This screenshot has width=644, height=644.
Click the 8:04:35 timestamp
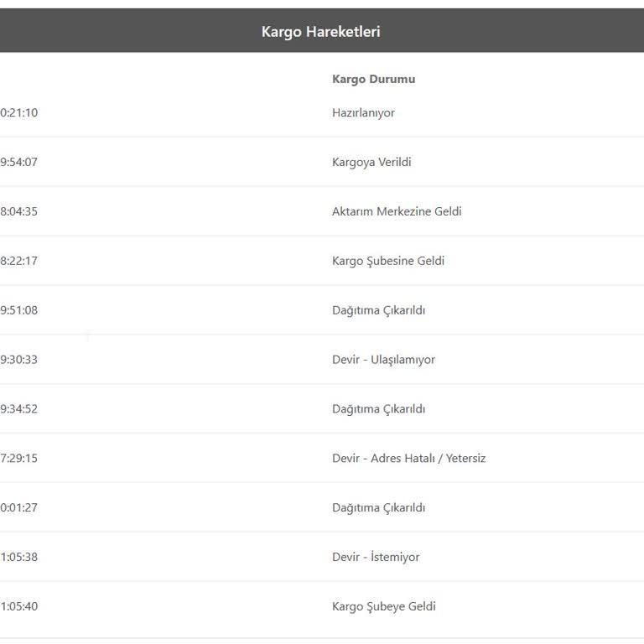19,211
